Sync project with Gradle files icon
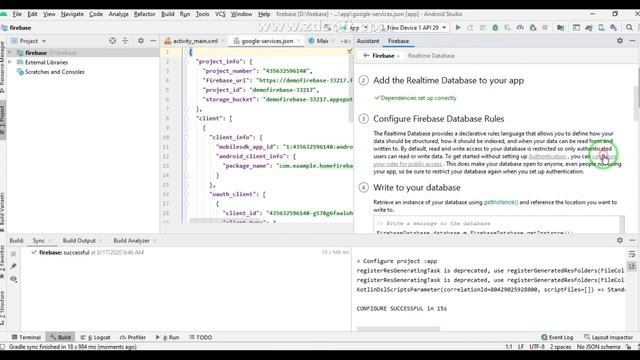 tap(589, 27)
